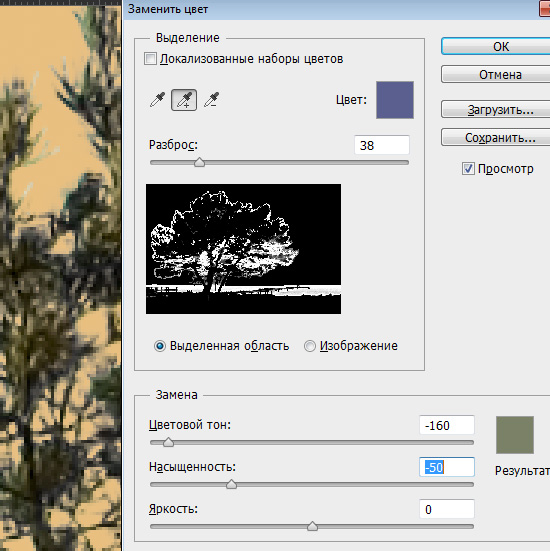Click the Цветовой тон slider handle
The height and width of the screenshot is (551, 550).
coord(168,442)
